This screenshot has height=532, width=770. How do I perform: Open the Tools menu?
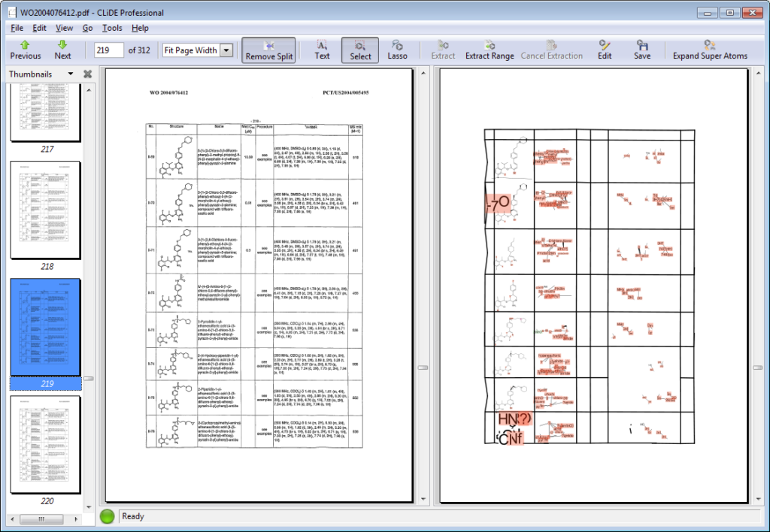coord(112,28)
